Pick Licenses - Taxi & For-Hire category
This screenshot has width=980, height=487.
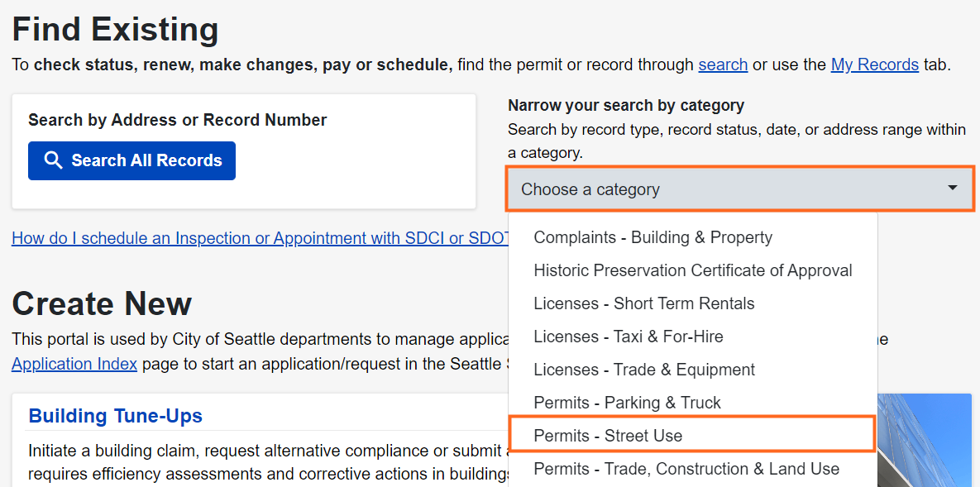tap(628, 337)
